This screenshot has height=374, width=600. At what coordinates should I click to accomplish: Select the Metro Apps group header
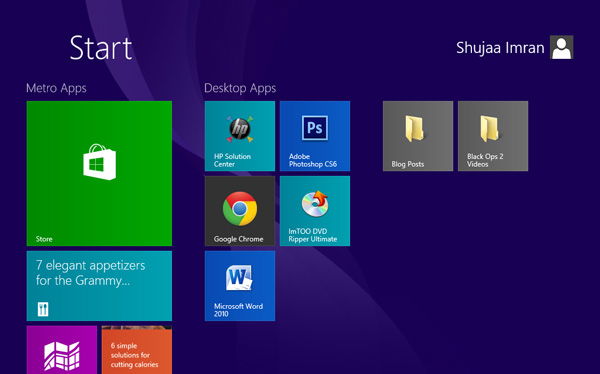coord(56,88)
